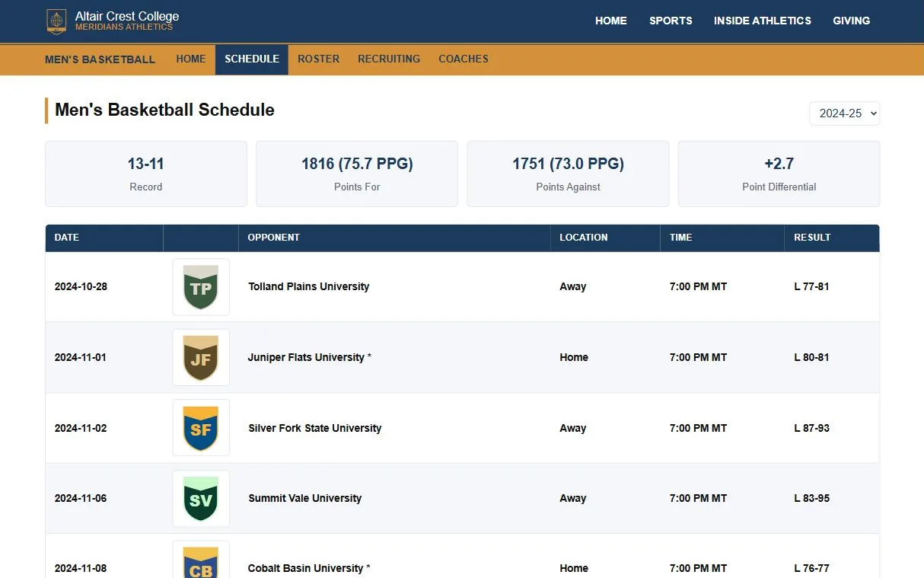This screenshot has height=578, width=924.
Task: Switch to the COACHES tab
Action: (x=464, y=59)
